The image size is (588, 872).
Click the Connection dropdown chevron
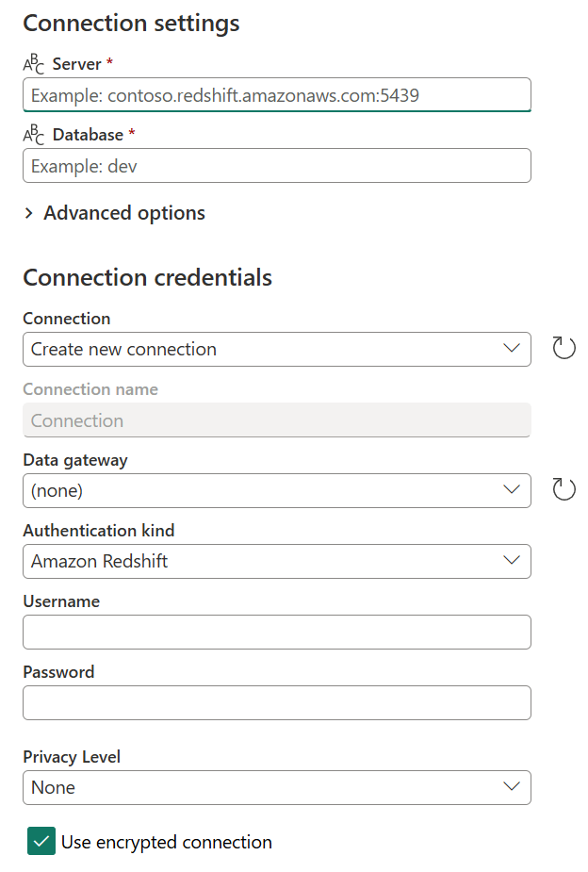512,349
